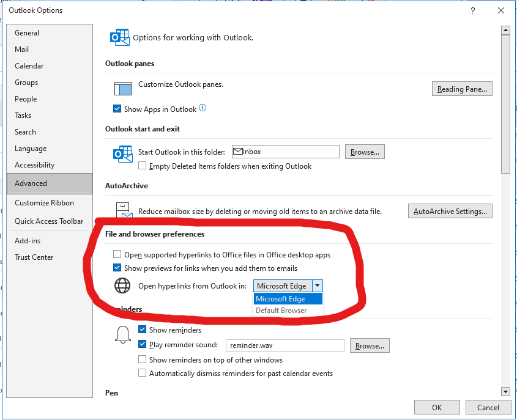
Task: Click the vertical scrollbar thumb
Action: coord(505,104)
